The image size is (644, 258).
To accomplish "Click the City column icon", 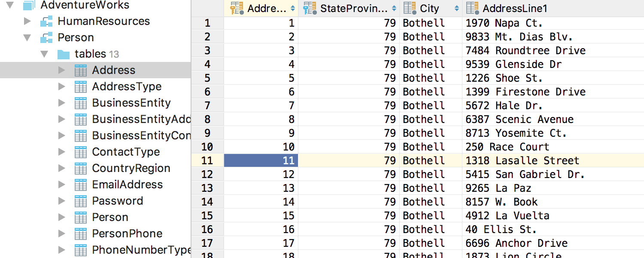I will [x=410, y=8].
